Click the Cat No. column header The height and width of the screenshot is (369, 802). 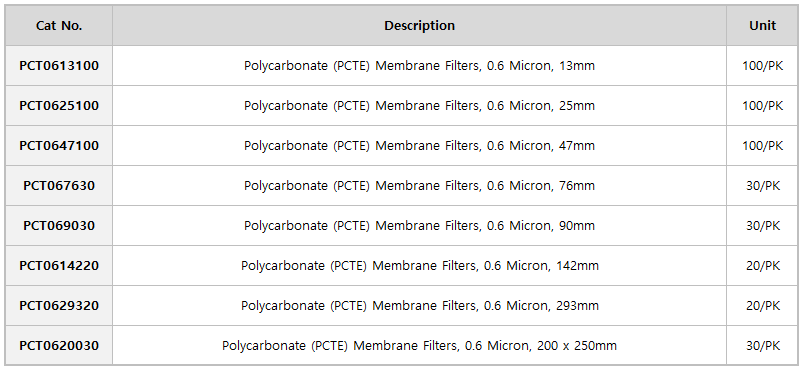(59, 26)
